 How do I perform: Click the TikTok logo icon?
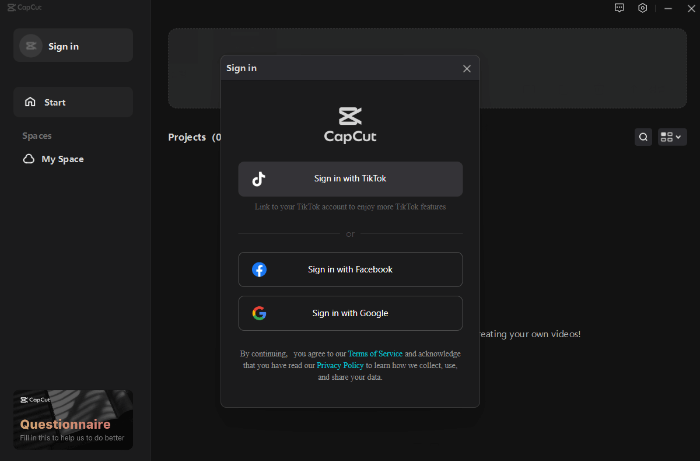click(x=259, y=179)
